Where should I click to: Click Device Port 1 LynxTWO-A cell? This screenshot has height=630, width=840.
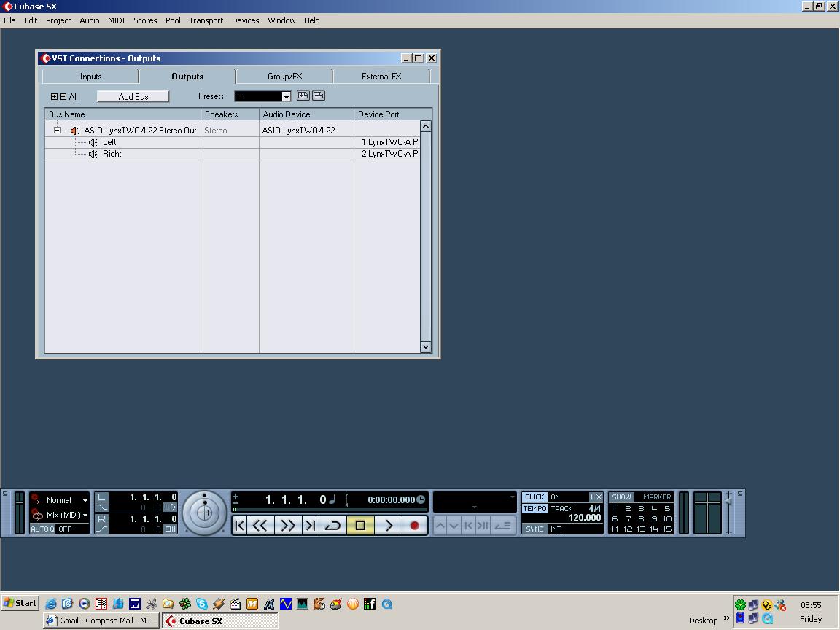tap(387, 142)
